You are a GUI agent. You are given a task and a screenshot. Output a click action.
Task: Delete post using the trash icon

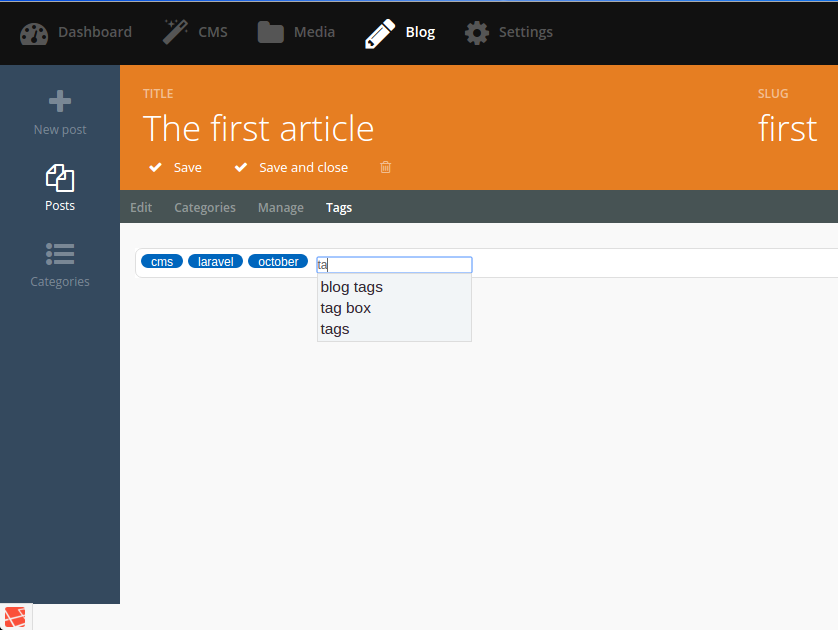385,167
